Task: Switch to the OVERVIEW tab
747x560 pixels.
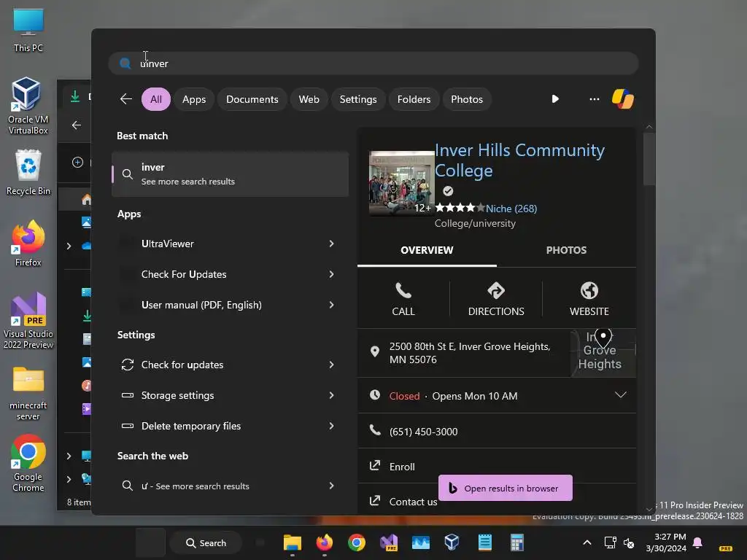Action: click(427, 250)
